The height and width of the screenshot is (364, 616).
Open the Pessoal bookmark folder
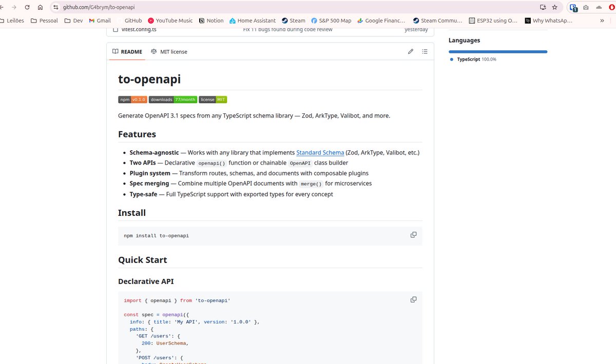pos(44,21)
